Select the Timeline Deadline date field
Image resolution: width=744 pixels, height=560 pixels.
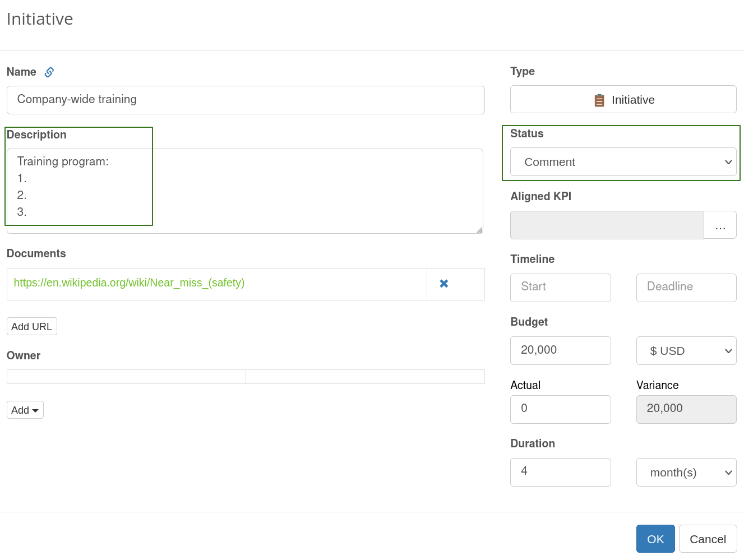pos(686,288)
